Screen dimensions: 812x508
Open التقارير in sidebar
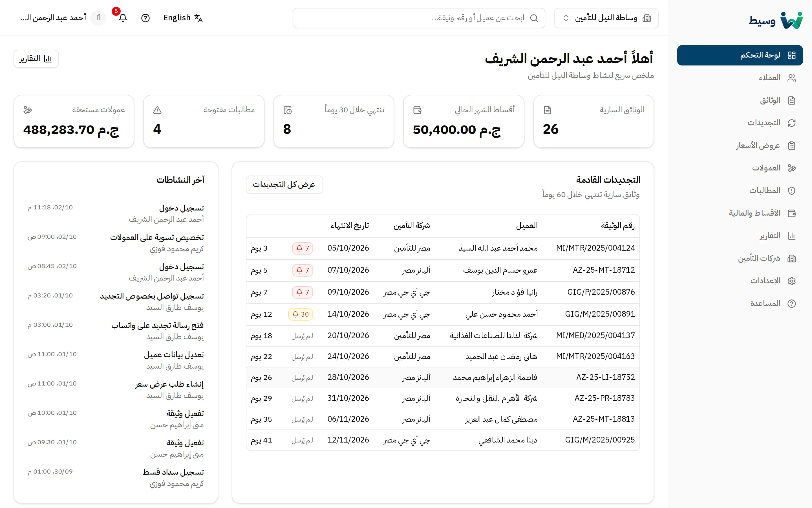point(740,236)
